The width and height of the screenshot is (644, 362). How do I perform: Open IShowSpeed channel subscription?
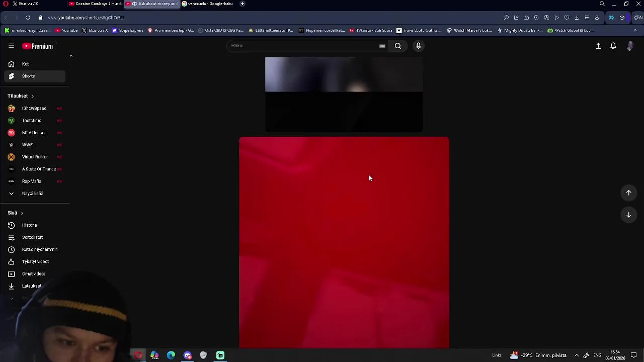pos(35,108)
